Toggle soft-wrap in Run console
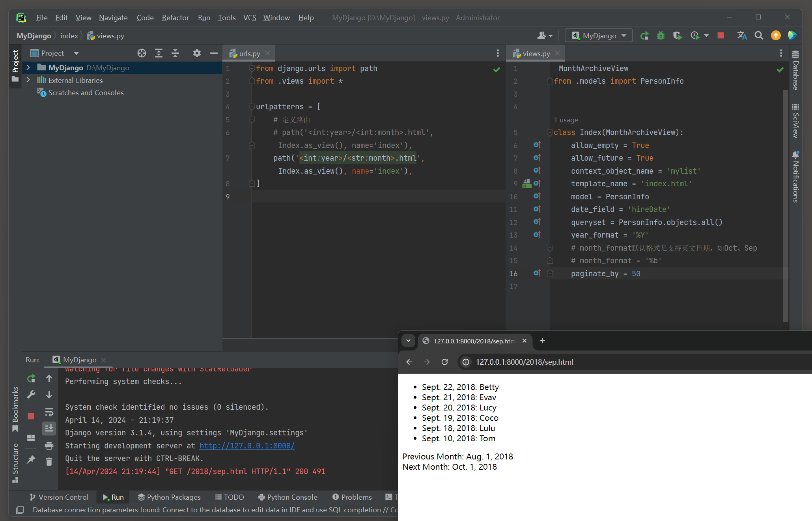The height and width of the screenshot is (521, 812). 49,412
